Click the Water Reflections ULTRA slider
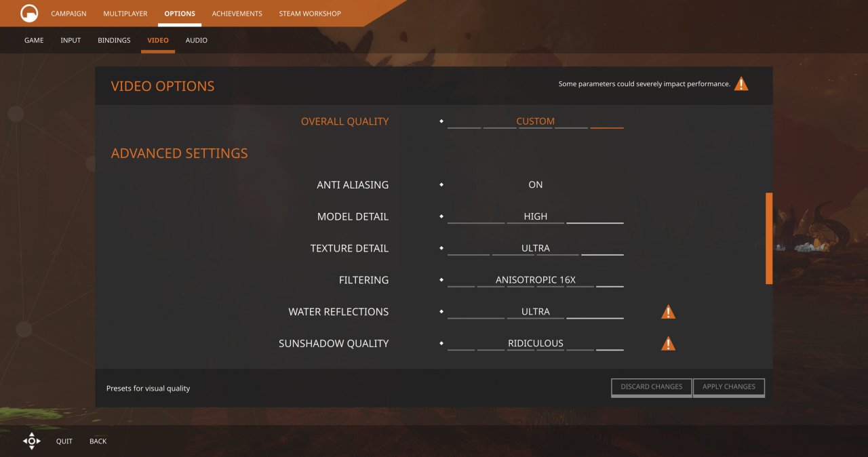 tap(536, 312)
